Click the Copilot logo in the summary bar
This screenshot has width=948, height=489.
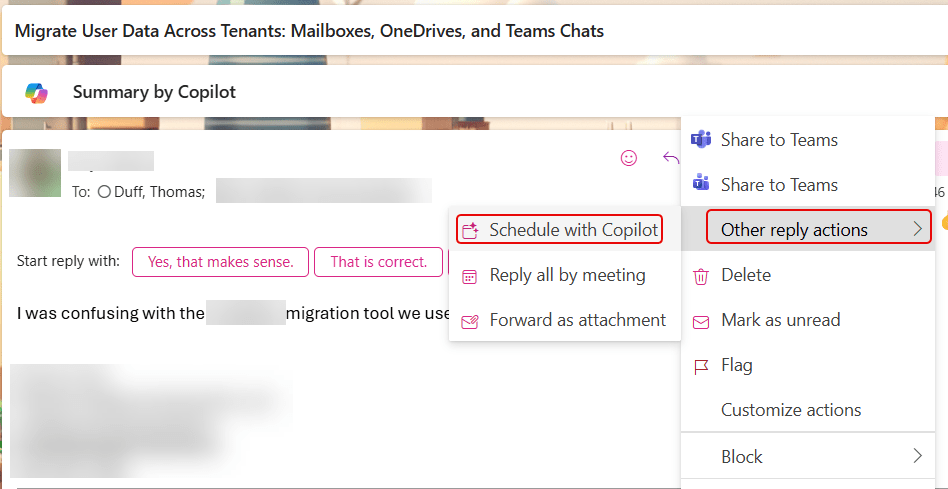coord(37,92)
